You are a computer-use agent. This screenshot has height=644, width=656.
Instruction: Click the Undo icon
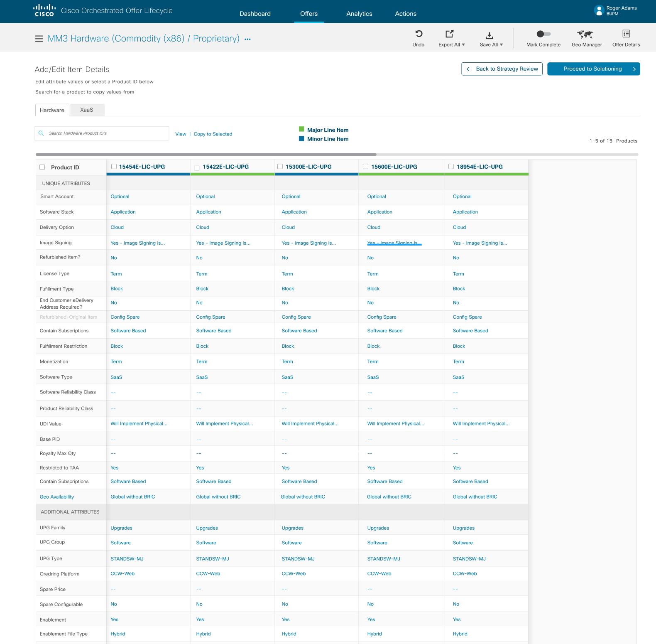click(419, 34)
